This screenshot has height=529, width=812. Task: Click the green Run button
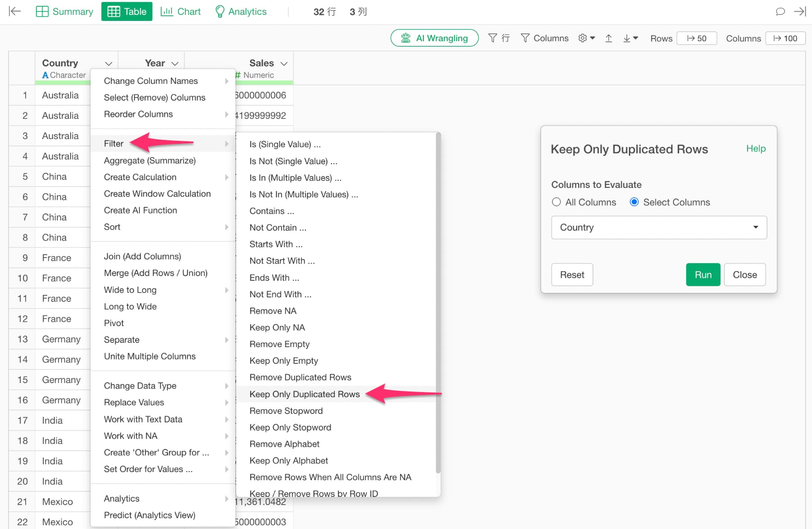pos(702,275)
